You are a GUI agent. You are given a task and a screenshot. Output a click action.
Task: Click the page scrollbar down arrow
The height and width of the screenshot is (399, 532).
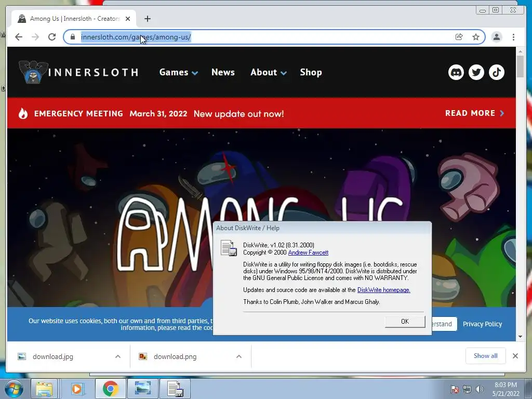point(520,337)
